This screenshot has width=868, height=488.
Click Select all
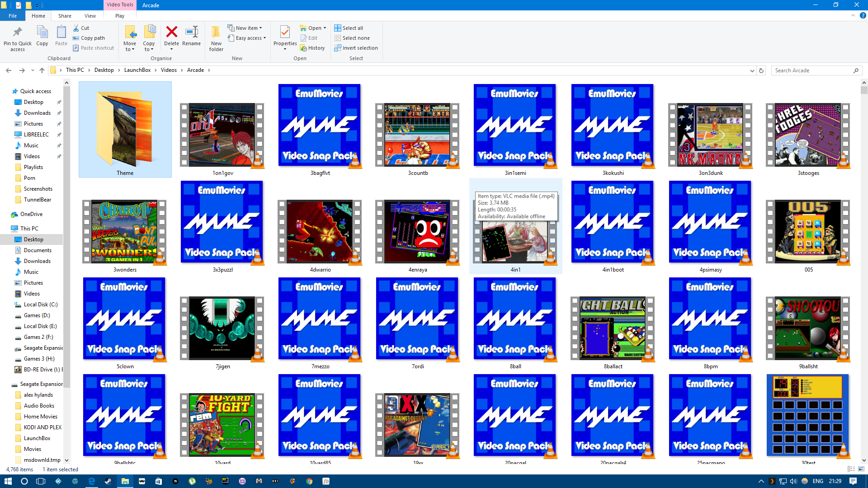coord(349,28)
